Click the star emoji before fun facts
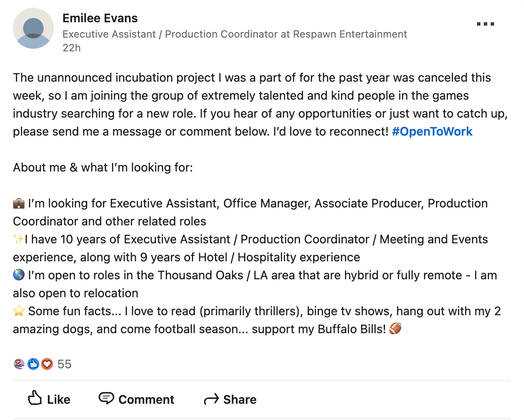 pyautogui.click(x=19, y=311)
